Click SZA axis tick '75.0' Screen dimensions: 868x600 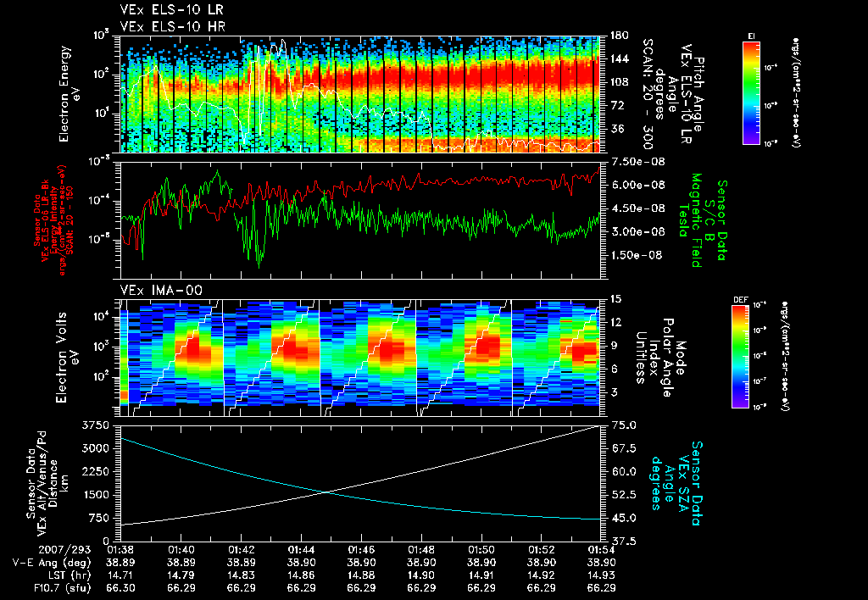point(624,425)
